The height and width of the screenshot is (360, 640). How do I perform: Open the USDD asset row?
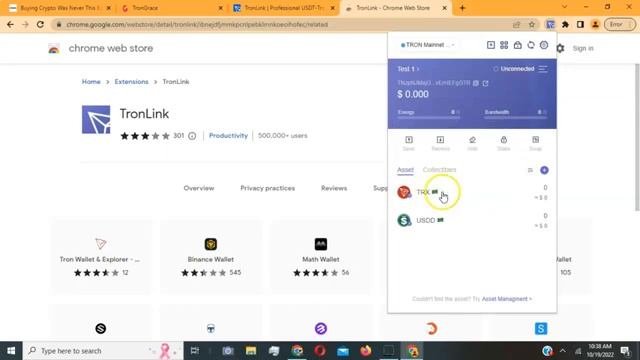pos(472,220)
